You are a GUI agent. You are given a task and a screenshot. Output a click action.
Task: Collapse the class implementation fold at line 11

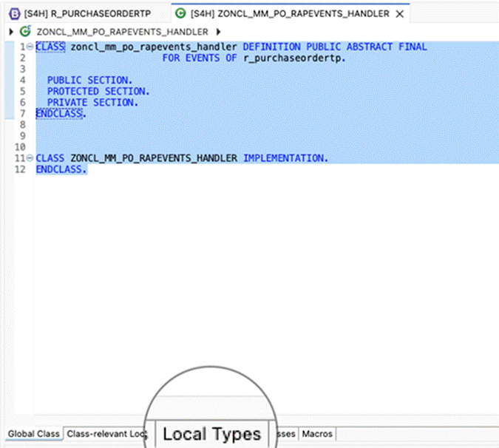(29, 158)
